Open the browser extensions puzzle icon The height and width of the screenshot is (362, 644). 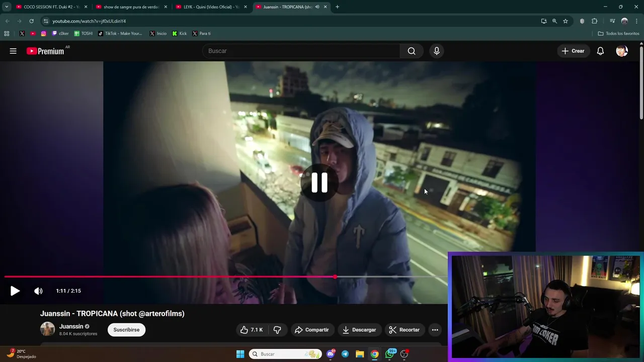click(x=594, y=21)
